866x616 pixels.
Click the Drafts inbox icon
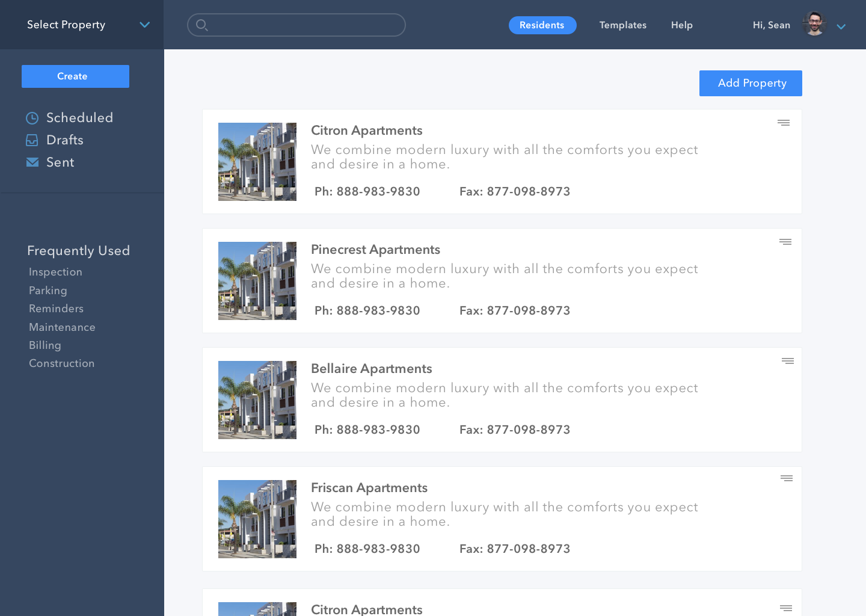pyautogui.click(x=32, y=140)
